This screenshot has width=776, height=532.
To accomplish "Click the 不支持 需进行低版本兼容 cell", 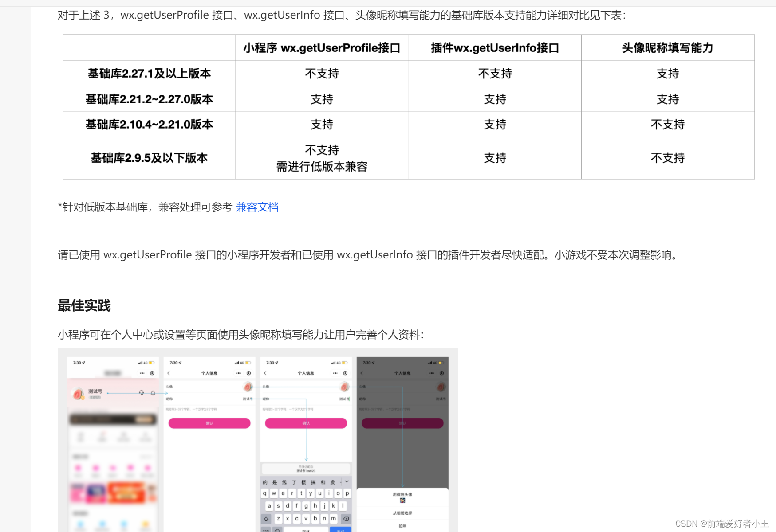I will (x=322, y=158).
